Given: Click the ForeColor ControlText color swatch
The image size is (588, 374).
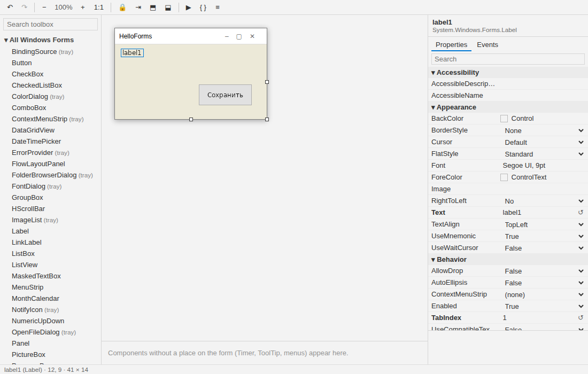Looking at the screenshot, I should [504, 177].
